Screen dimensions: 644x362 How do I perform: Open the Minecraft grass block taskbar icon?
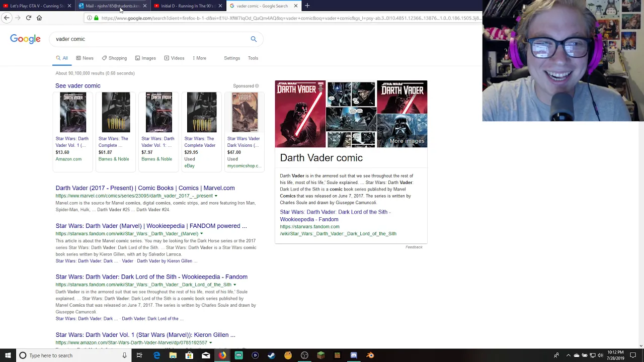[x=321, y=355]
